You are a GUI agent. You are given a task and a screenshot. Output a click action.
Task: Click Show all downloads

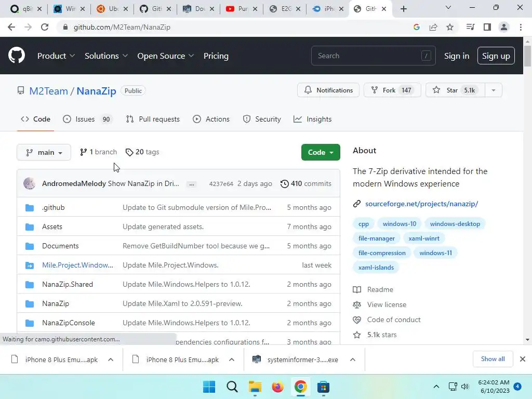pyautogui.click(x=493, y=359)
